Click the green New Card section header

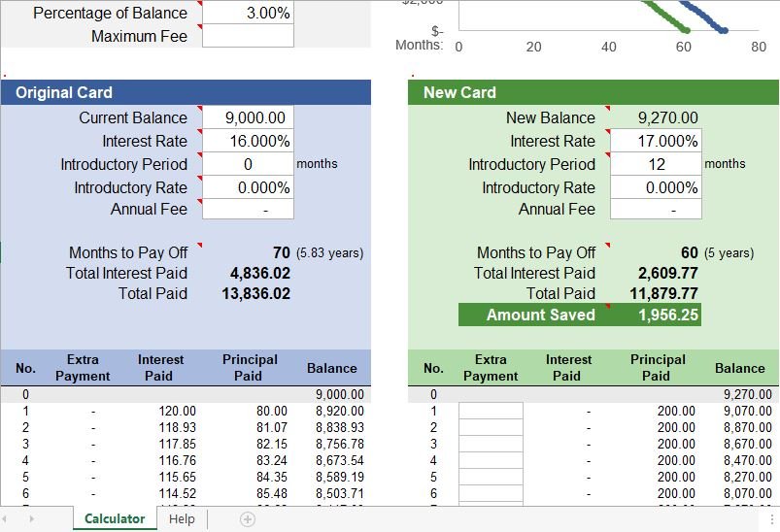click(593, 92)
